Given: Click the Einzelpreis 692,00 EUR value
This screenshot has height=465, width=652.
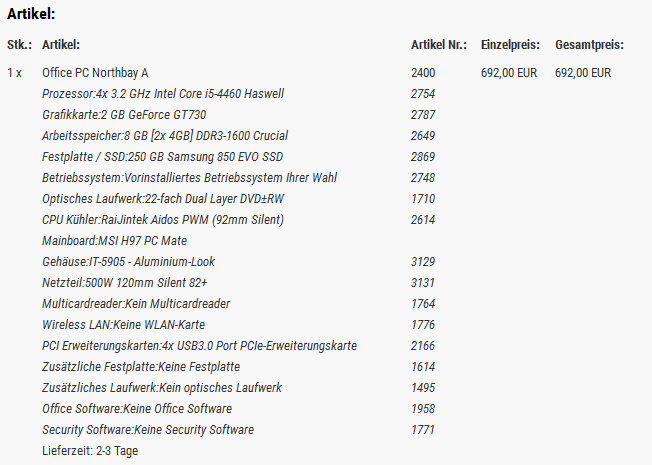Looking at the screenshot, I should [509, 73].
